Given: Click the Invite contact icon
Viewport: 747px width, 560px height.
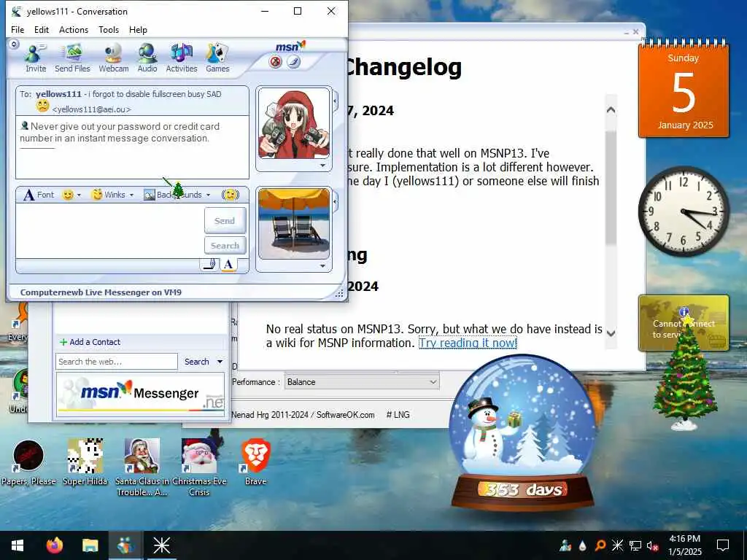Looking at the screenshot, I should click(x=36, y=58).
